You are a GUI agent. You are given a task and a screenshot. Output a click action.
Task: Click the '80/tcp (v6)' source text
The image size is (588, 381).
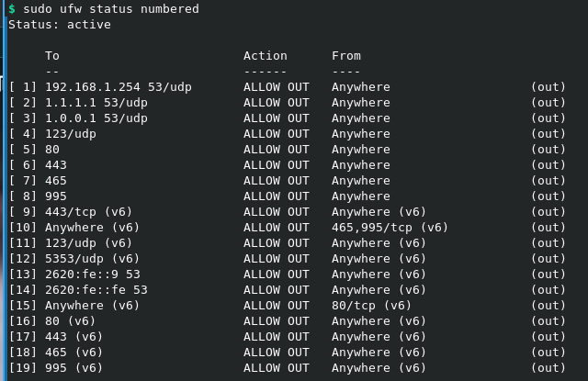point(371,306)
